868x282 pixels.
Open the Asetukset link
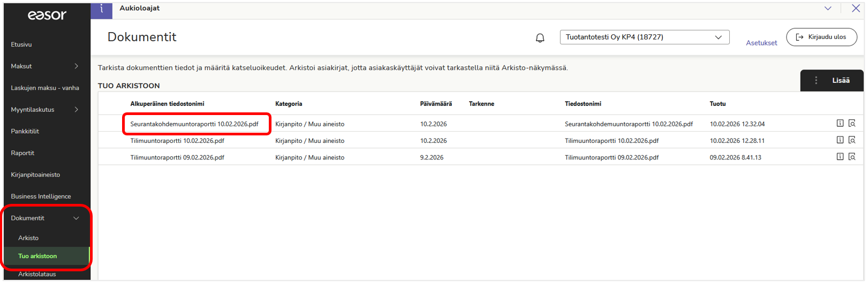click(761, 43)
